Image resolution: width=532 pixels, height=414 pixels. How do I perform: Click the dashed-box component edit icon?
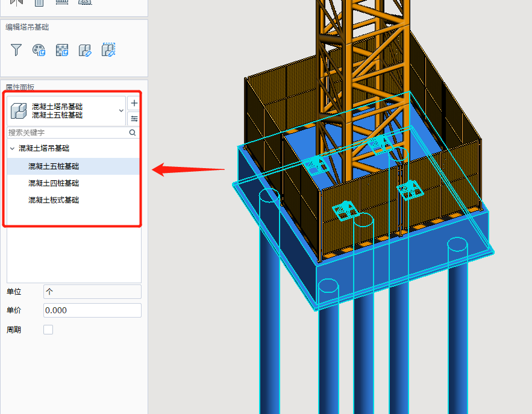click(108, 49)
